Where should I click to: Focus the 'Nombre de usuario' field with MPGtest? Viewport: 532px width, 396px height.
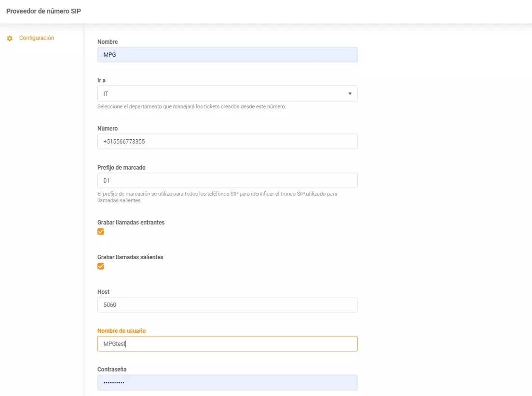click(x=227, y=343)
